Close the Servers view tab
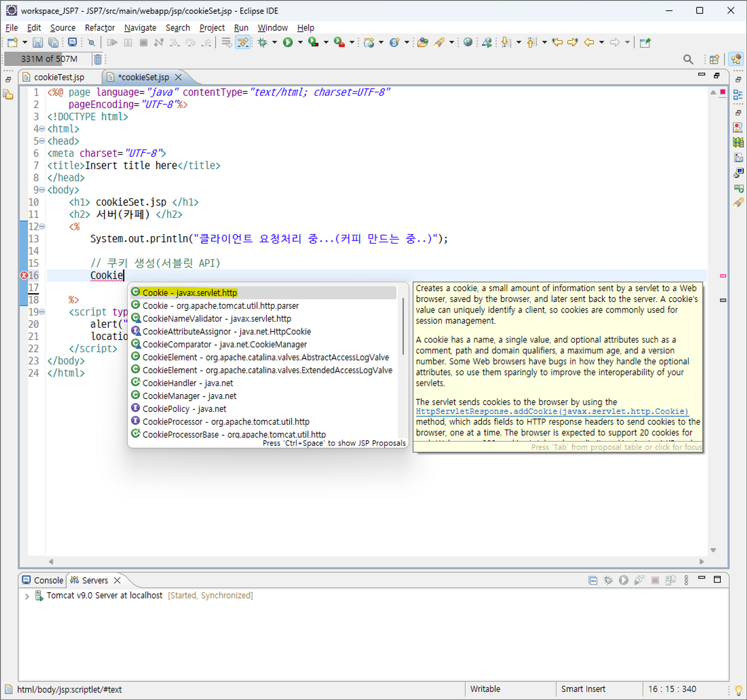Screen dimensions: 747x700 pos(117,580)
